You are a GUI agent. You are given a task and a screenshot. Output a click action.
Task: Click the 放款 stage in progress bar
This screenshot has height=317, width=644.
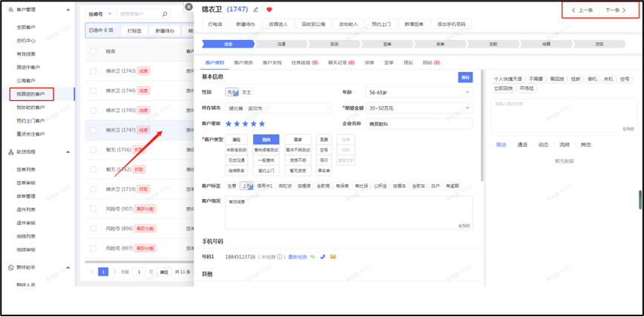(x=493, y=44)
